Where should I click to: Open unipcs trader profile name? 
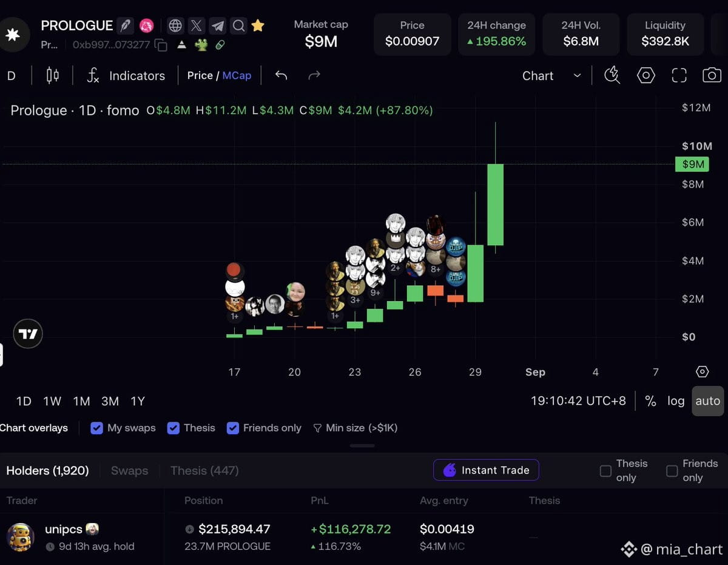coord(64,529)
